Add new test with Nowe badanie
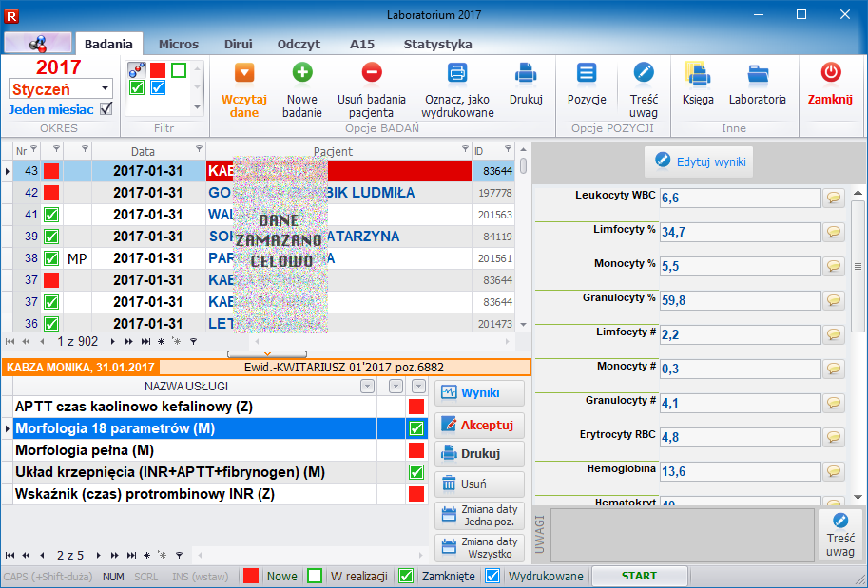 click(x=302, y=73)
